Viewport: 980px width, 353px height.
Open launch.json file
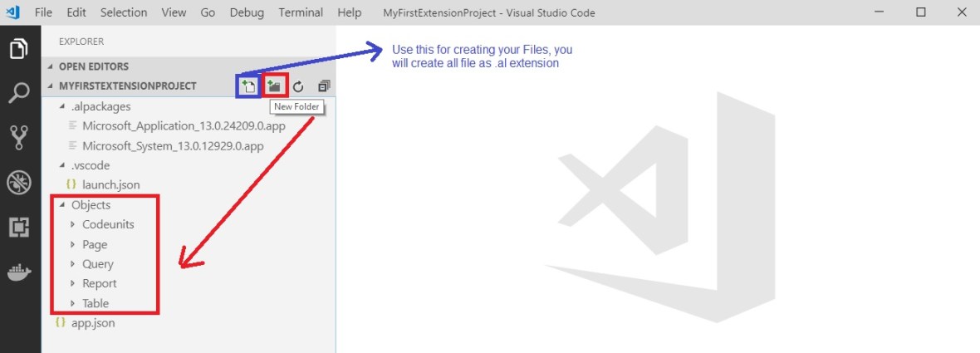click(x=105, y=185)
